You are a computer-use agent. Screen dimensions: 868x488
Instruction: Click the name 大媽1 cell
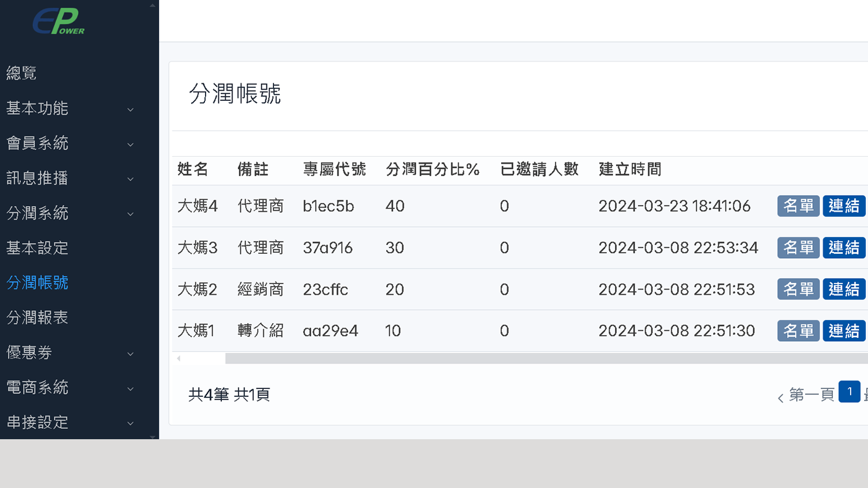tap(196, 331)
